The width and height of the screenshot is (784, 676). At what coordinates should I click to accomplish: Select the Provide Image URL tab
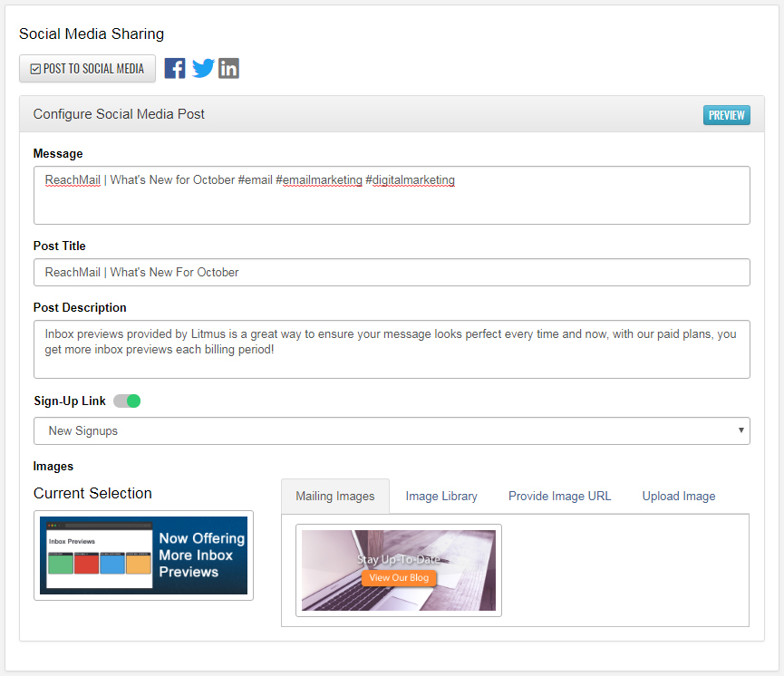click(559, 497)
